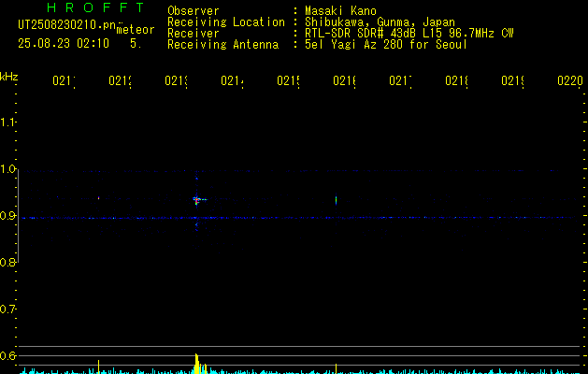
Task: Click the 0.7 frequency axis label
Action: click(7, 309)
